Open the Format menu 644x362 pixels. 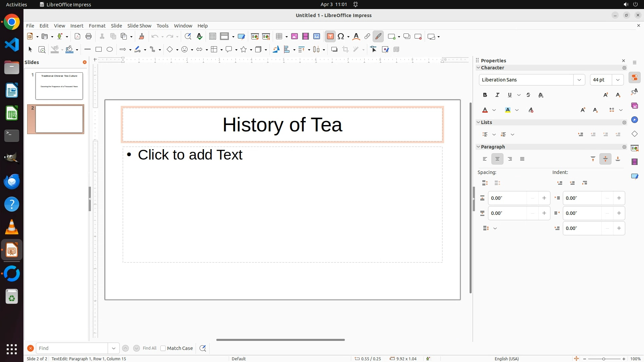97,26
